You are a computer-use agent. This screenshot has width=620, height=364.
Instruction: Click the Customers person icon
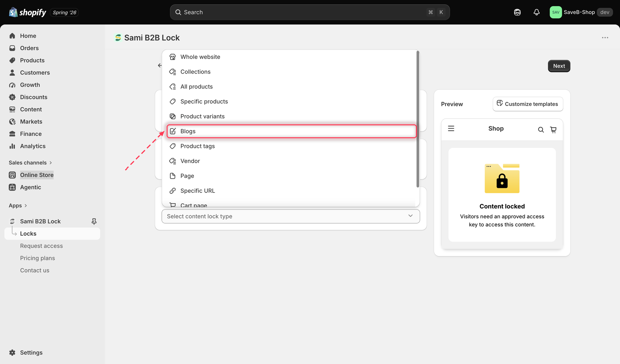click(x=12, y=73)
